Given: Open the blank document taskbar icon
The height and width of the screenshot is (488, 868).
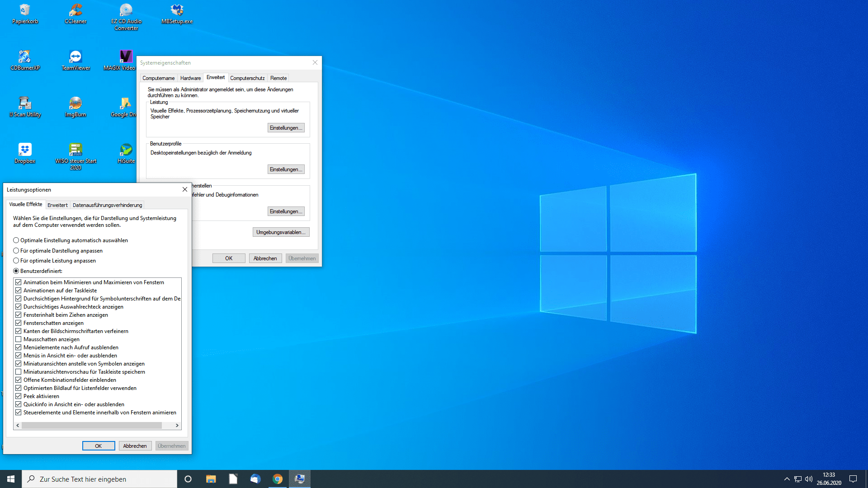Looking at the screenshot, I should click(x=233, y=479).
